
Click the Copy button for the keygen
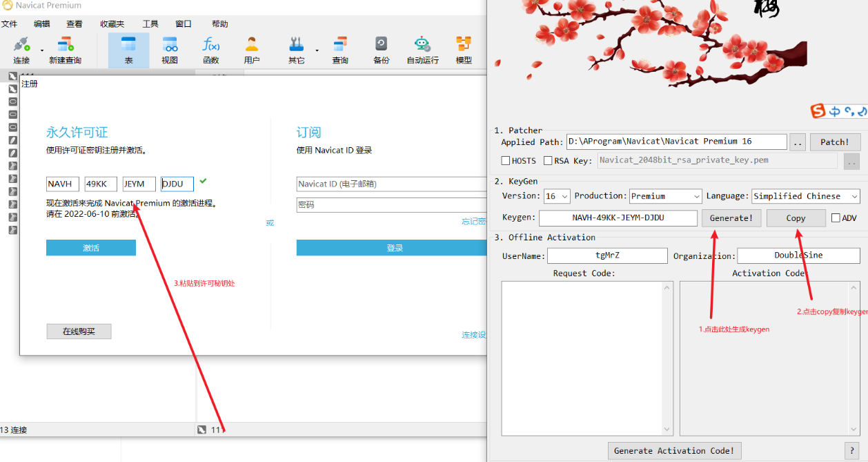click(x=796, y=218)
